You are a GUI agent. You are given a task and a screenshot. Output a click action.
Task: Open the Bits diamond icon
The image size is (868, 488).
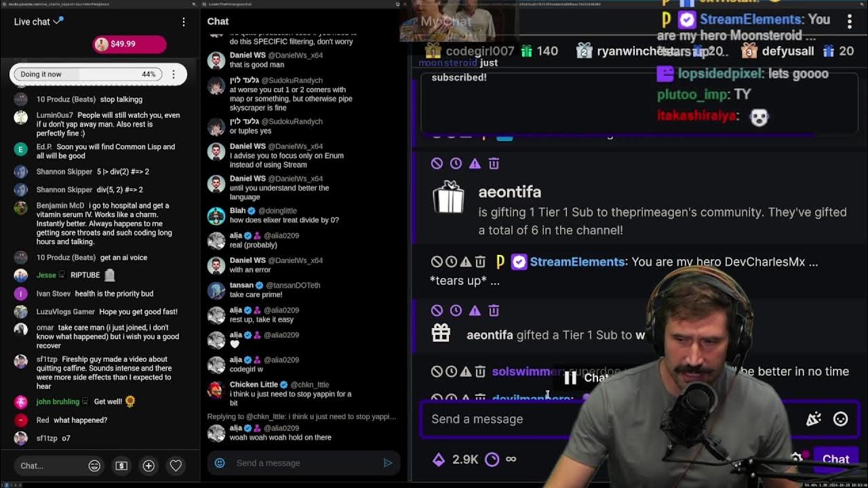tap(439, 460)
